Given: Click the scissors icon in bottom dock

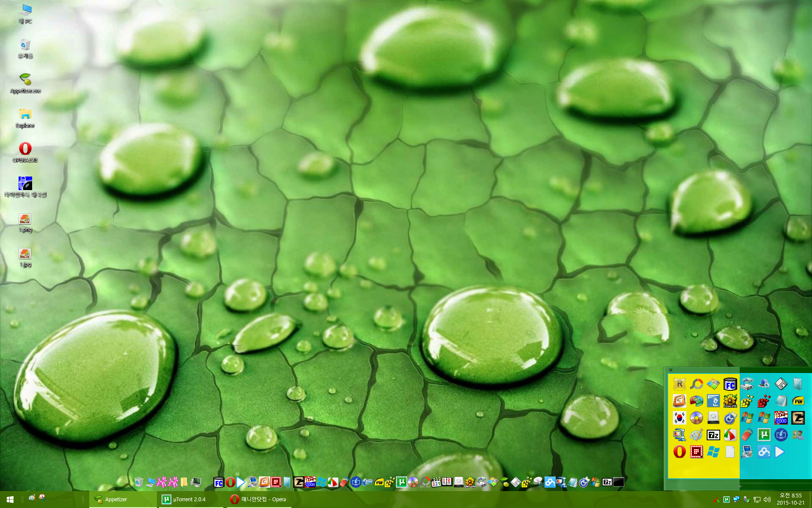Looking at the screenshot, I should (x=538, y=482).
